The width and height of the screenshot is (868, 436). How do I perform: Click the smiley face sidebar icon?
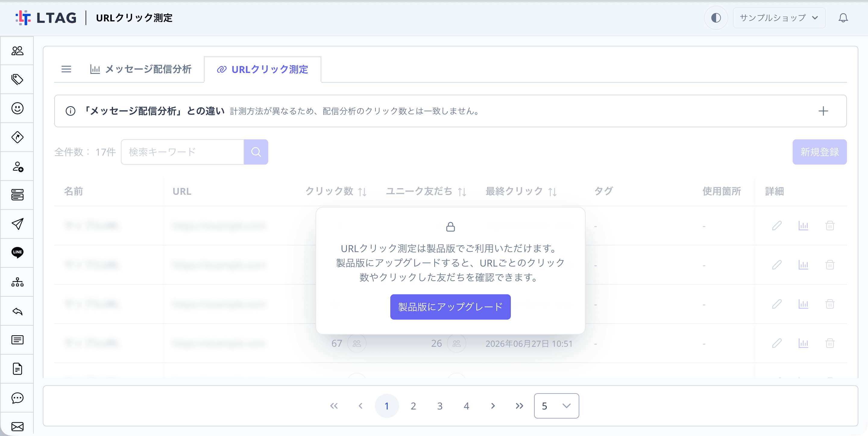pos(17,108)
